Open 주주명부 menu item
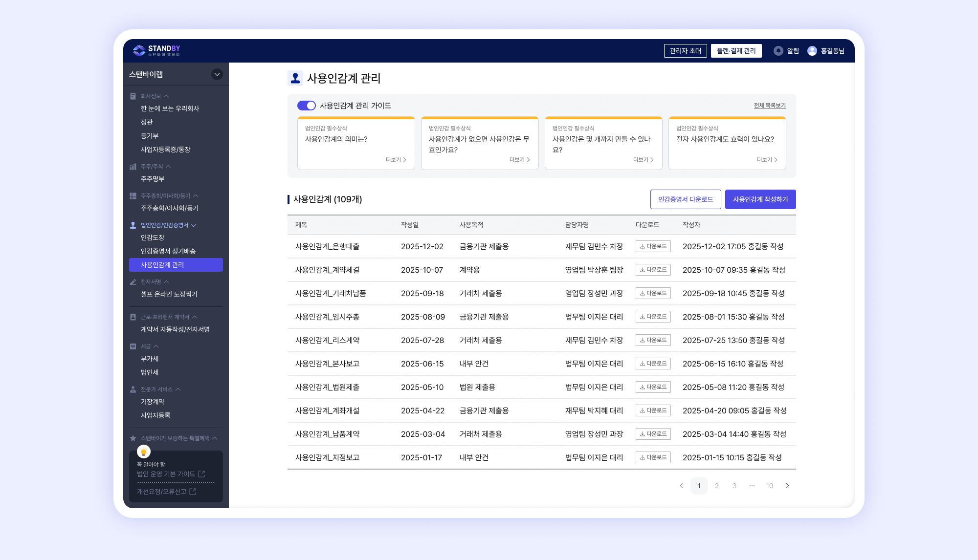Screen dimensions: 978x560 point(153,179)
